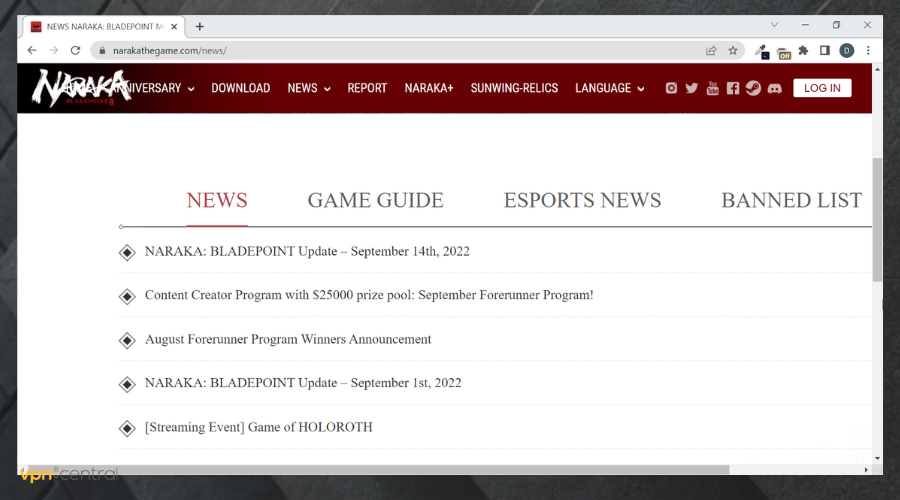900x500 pixels.
Task: Open the Twitter social icon
Action: pos(691,88)
